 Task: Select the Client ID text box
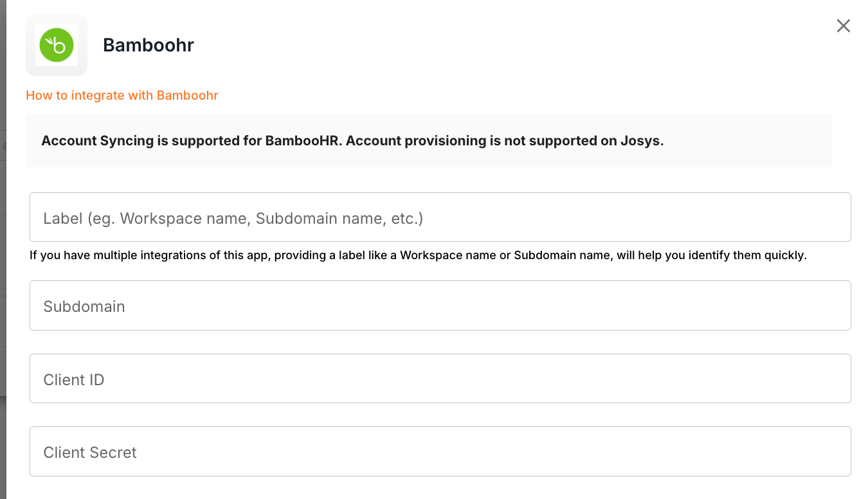click(x=440, y=379)
